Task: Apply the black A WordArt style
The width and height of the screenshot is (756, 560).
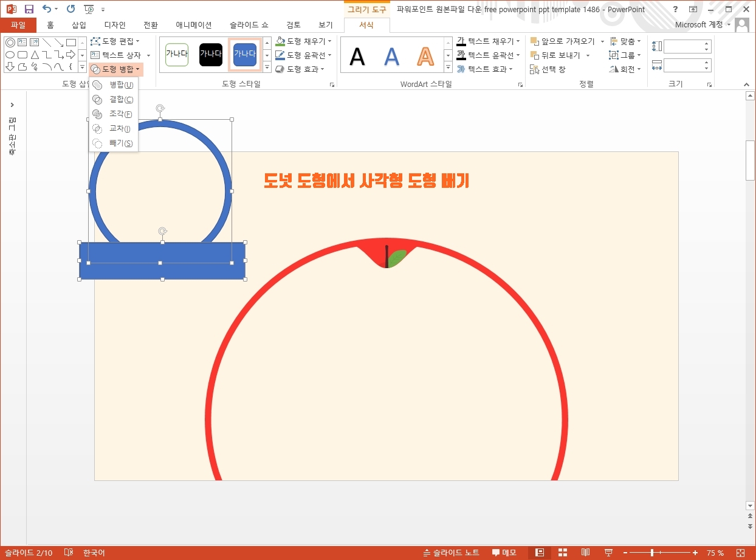Action: click(358, 56)
